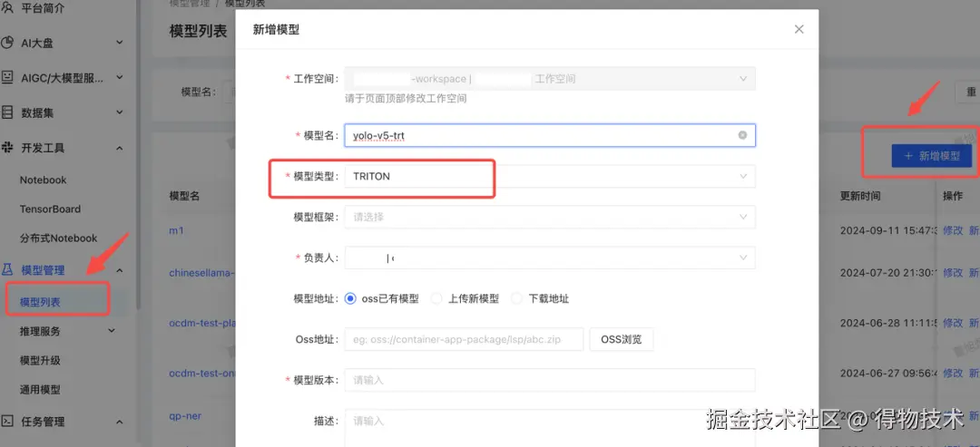The height and width of the screenshot is (447, 980).
Task: Click the 数据集 sidebar icon
Action: (x=7, y=112)
